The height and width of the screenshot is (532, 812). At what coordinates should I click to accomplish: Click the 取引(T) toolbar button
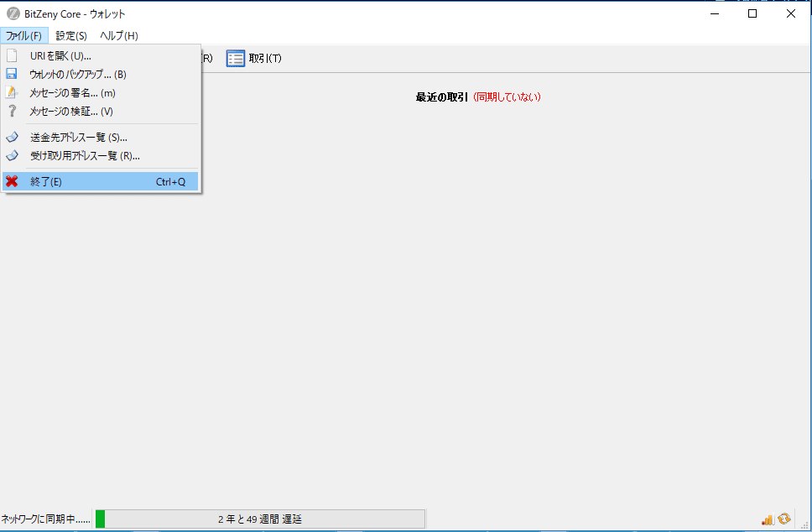(254, 59)
